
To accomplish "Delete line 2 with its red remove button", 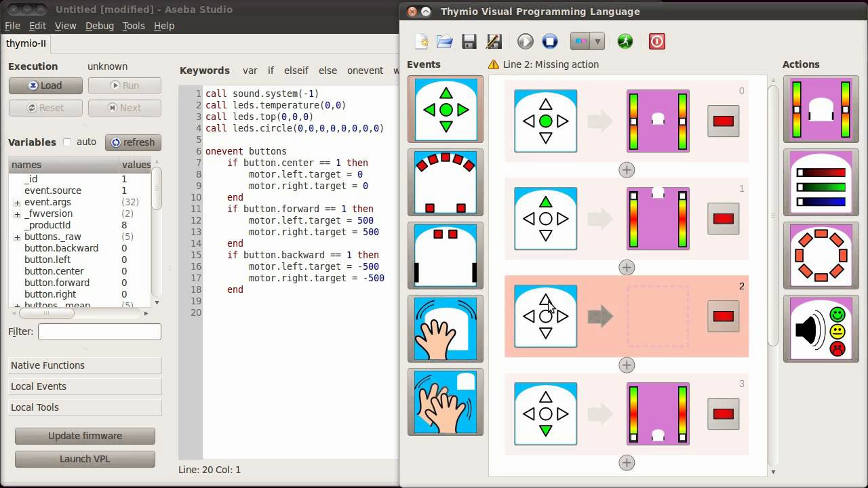I will click(724, 317).
